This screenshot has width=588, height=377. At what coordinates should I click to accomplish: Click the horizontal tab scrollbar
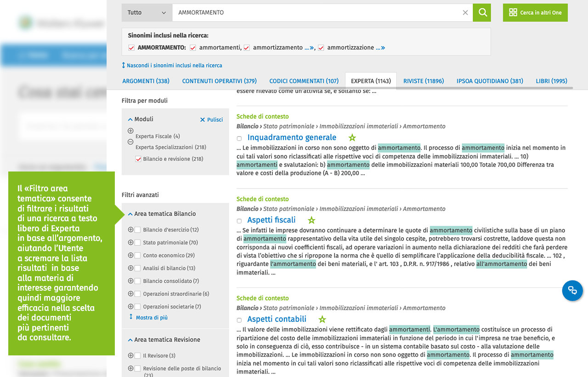[478, 87]
